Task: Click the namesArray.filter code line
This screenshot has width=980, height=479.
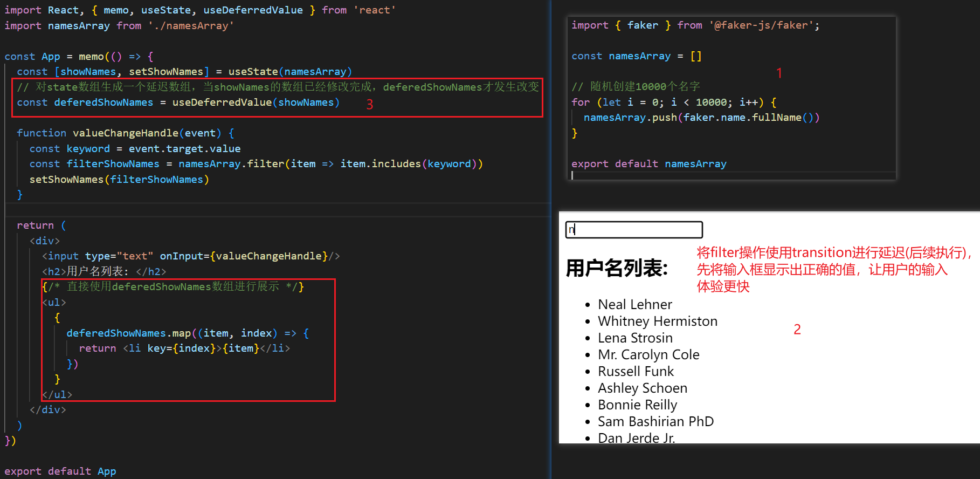Action: 256,163
